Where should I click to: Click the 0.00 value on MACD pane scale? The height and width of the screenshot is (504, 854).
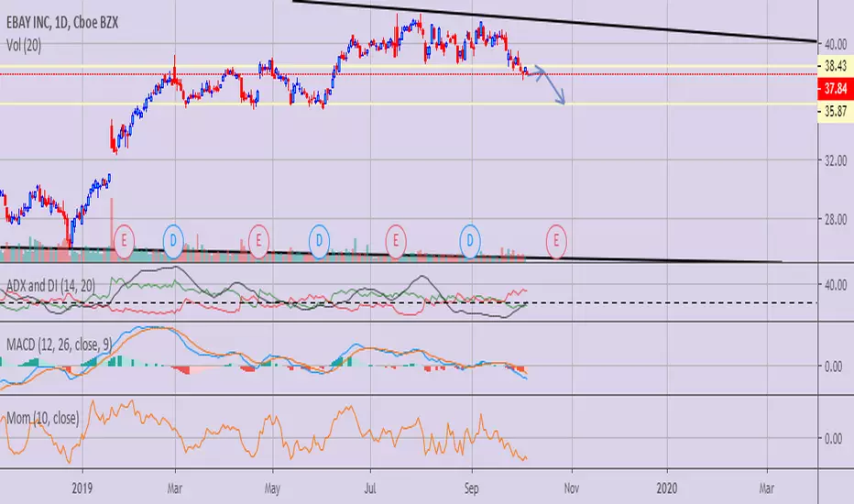[x=833, y=367]
